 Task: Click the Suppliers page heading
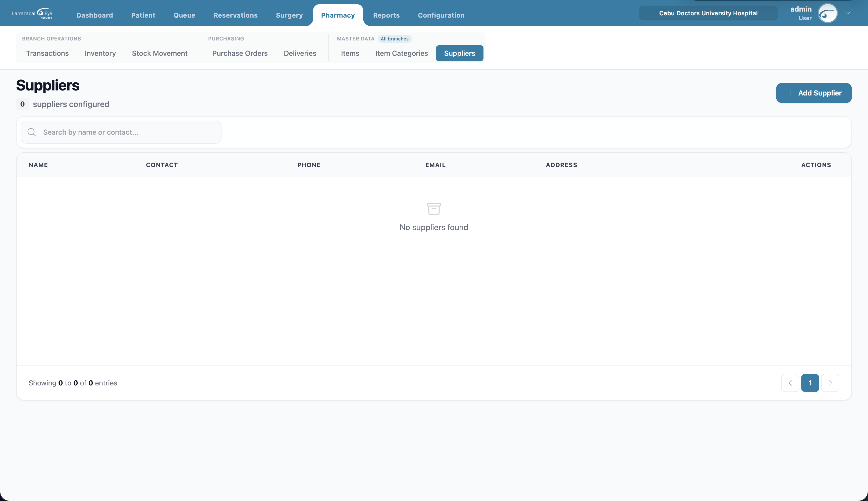pos(48,85)
